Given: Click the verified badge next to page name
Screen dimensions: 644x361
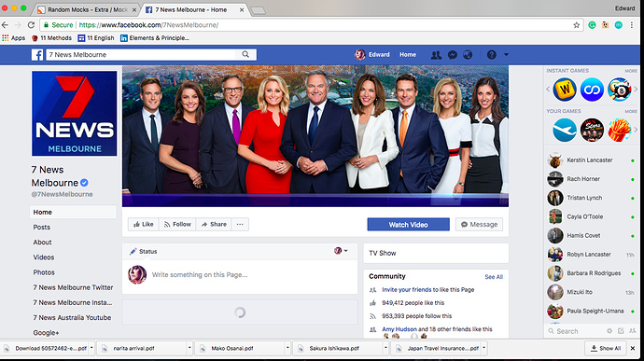Looking at the screenshot, I should click(x=84, y=183).
